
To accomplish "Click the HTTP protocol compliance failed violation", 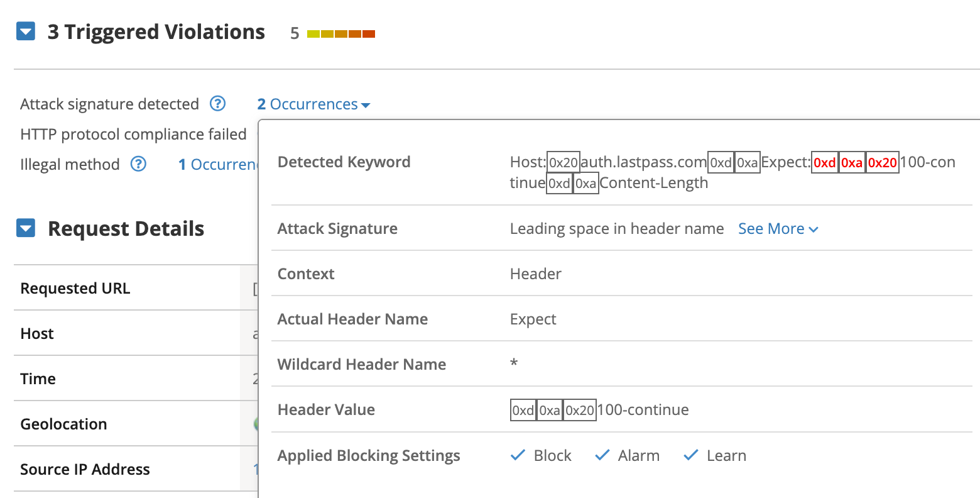I will pos(133,135).
